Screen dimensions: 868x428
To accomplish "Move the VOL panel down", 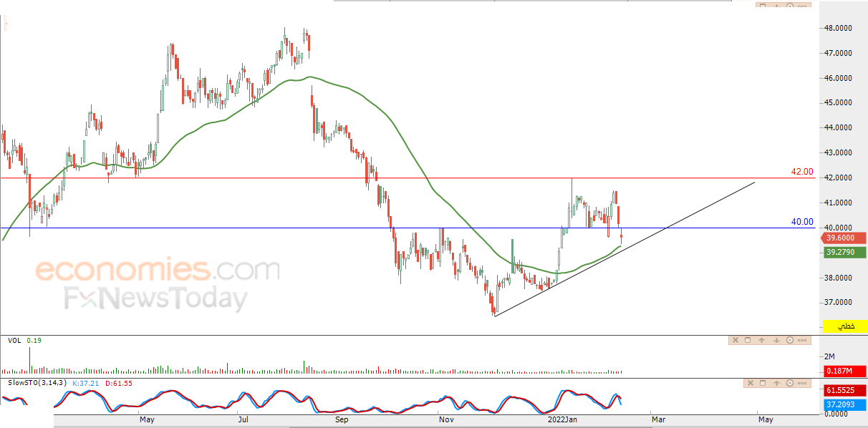I will [776, 340].
